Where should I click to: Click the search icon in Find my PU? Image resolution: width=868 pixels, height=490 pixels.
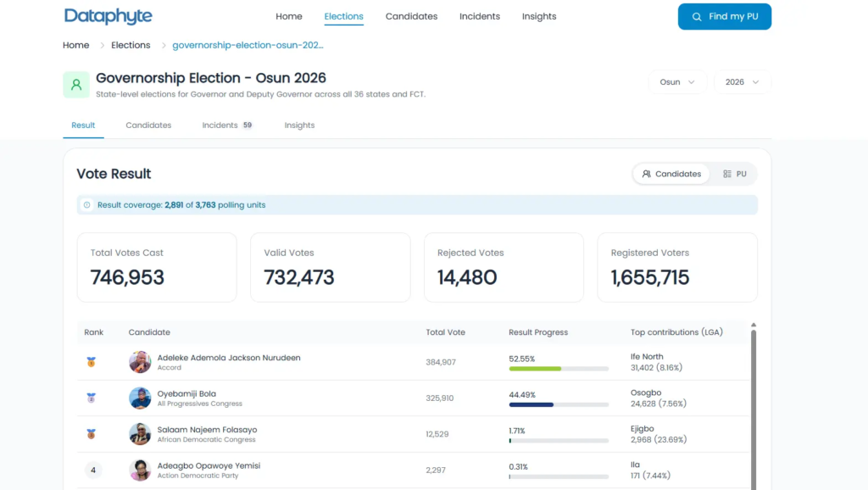[697, 17]
